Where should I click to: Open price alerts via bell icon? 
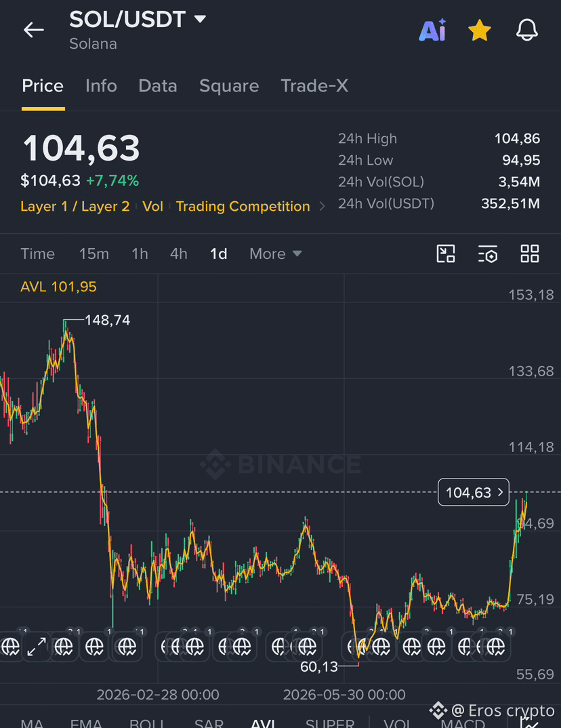527,31
